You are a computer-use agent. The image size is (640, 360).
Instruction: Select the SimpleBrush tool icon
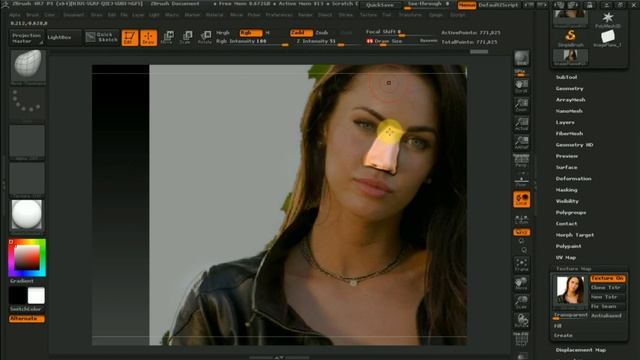point(571,38)
